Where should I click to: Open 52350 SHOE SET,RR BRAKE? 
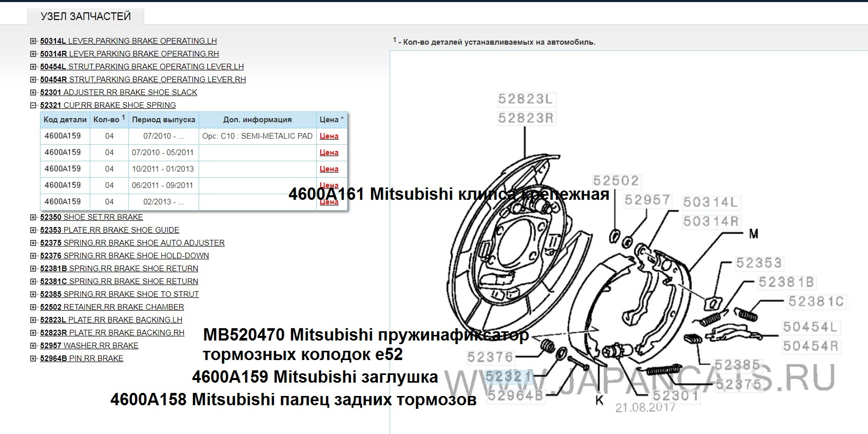tap(91, 217)
